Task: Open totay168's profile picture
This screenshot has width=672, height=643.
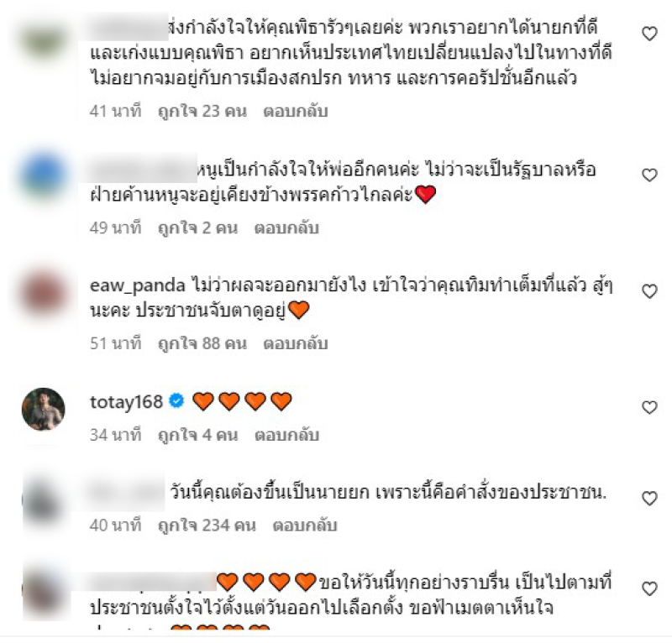Action: point(44,409)
